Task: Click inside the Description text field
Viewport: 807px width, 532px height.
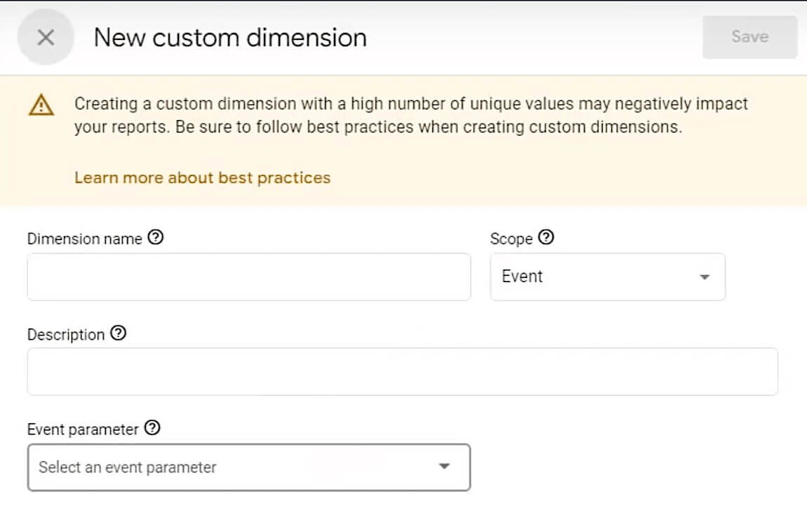Action: (402, 371)
